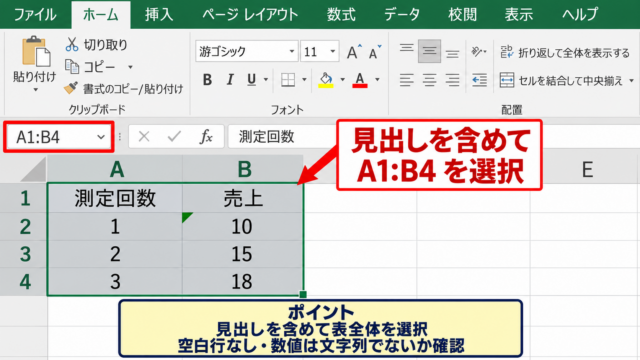Open the データ (Data) tab

point(402,15)
